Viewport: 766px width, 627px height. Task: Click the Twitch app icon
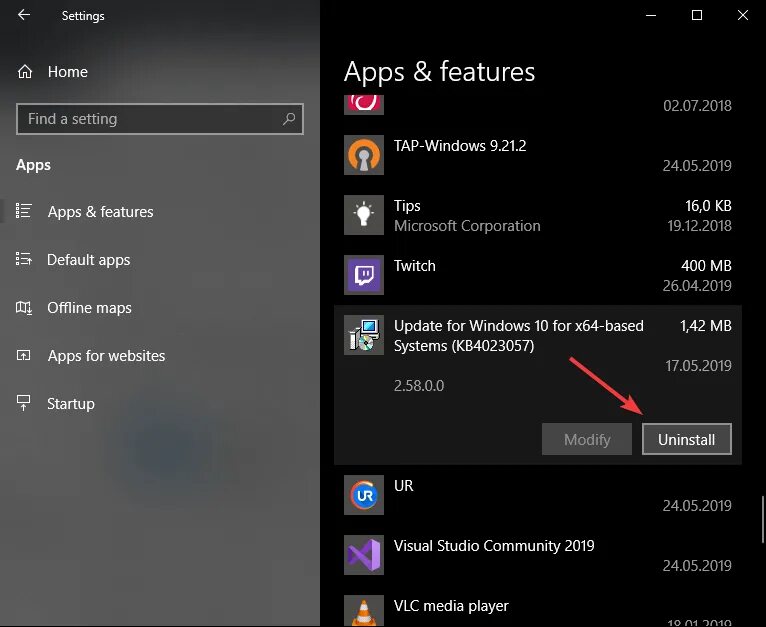click(363, 275)
